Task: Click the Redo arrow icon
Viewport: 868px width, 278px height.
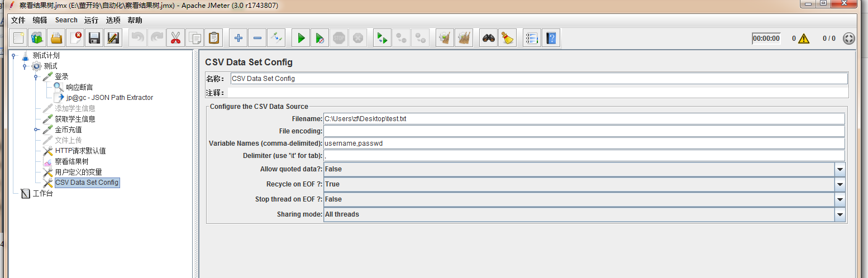Action: [157, 38]
